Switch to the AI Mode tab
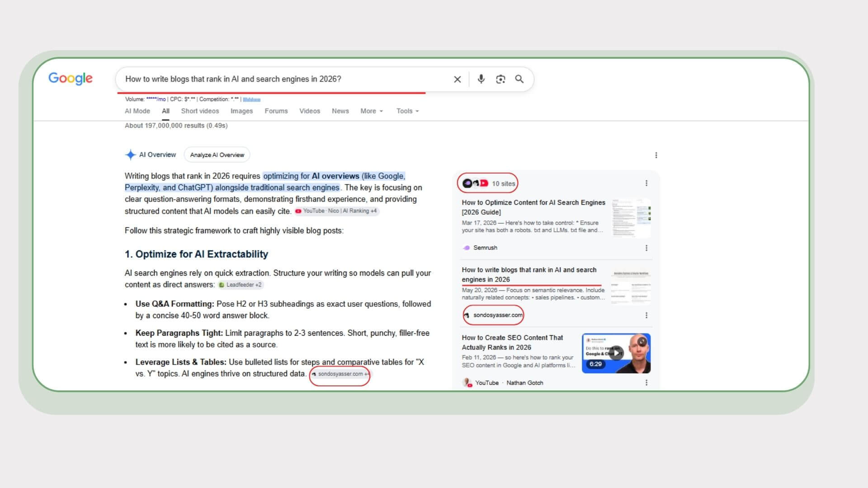The width and height of the screenshot is (868, 488). 137,111
